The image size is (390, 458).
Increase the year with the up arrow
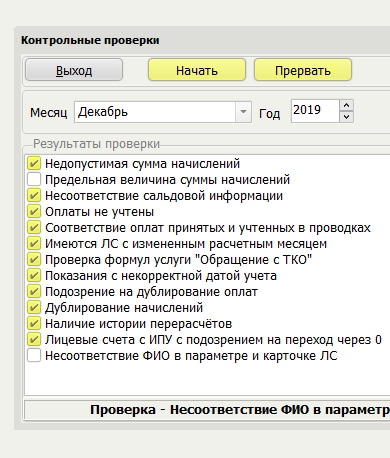click(347, 105)
